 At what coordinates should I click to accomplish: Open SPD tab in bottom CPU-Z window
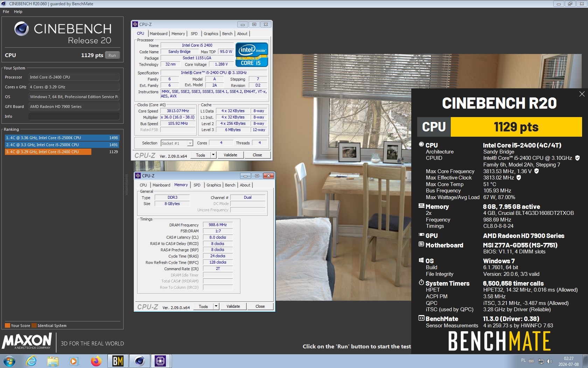point(197,185)
